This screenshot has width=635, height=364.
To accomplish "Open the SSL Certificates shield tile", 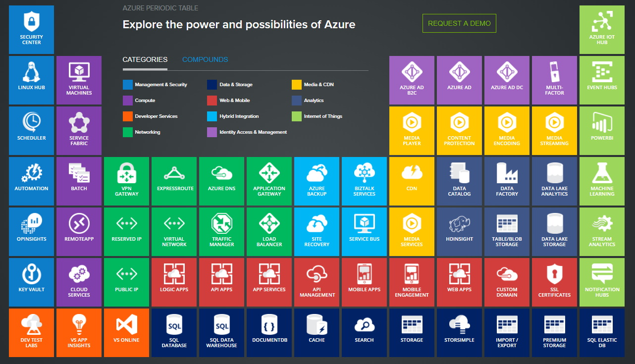I will 554,282.
